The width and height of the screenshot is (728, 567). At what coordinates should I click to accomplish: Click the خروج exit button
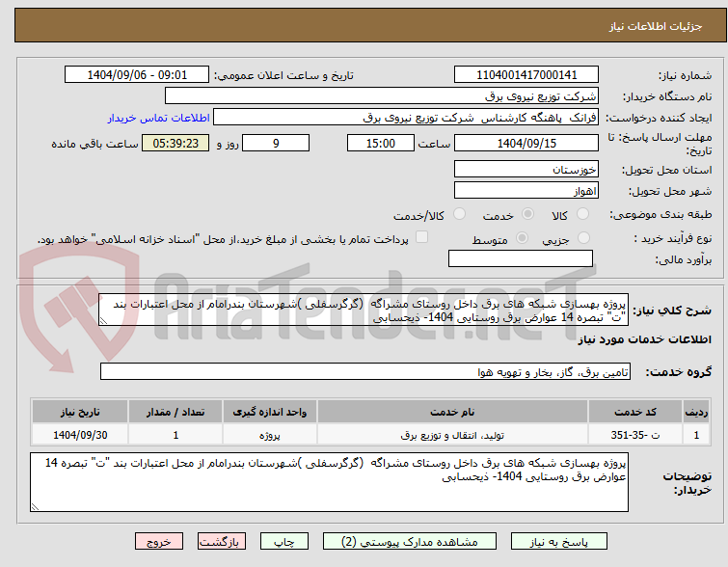159,542
